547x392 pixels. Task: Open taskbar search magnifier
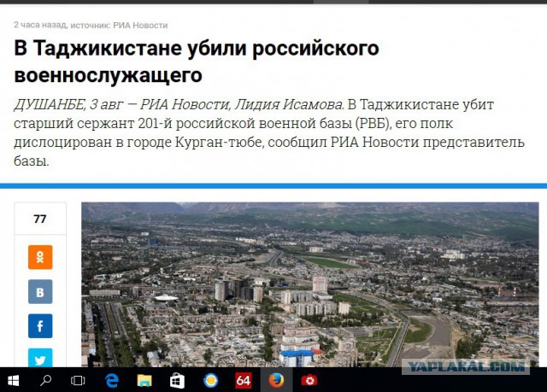tap(45, 380)
